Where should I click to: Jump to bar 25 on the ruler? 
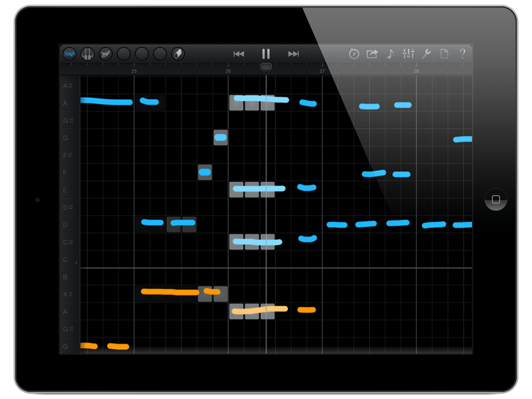(x=134, y=71)
